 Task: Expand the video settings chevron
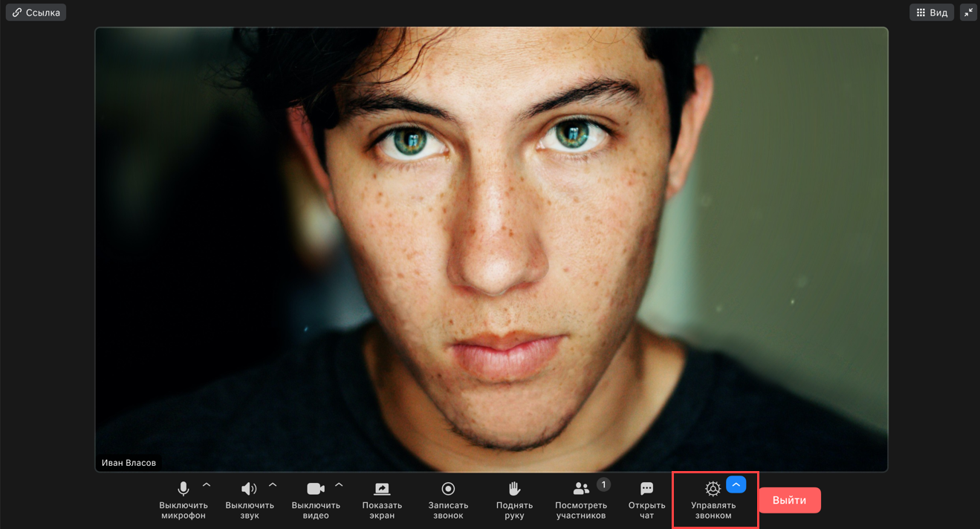point(339,485)
